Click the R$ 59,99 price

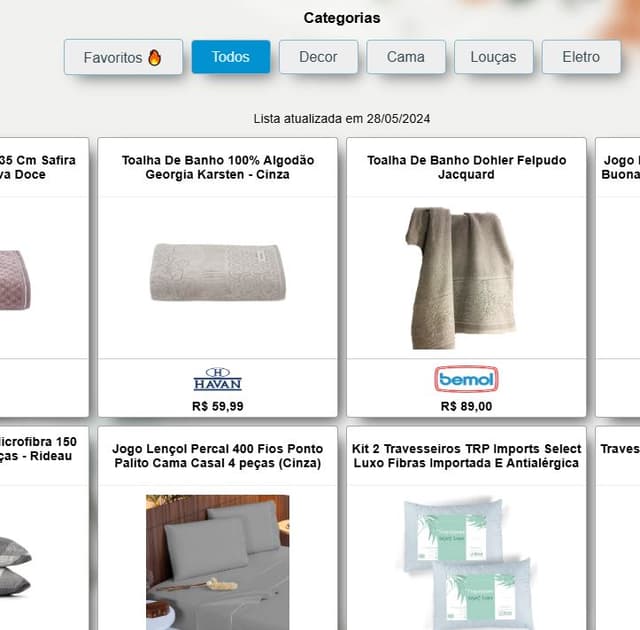click(x=218, y=406)
